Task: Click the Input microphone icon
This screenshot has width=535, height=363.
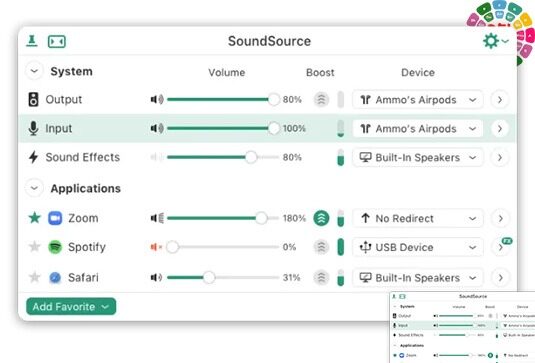Action: coord(33,128)
